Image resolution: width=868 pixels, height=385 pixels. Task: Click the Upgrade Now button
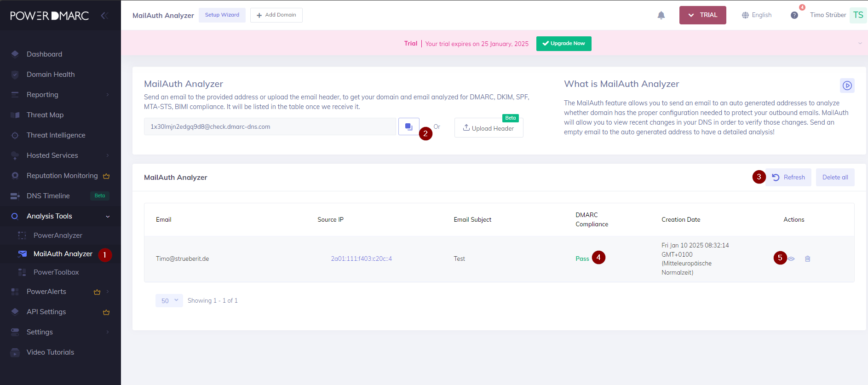[563, 44]
